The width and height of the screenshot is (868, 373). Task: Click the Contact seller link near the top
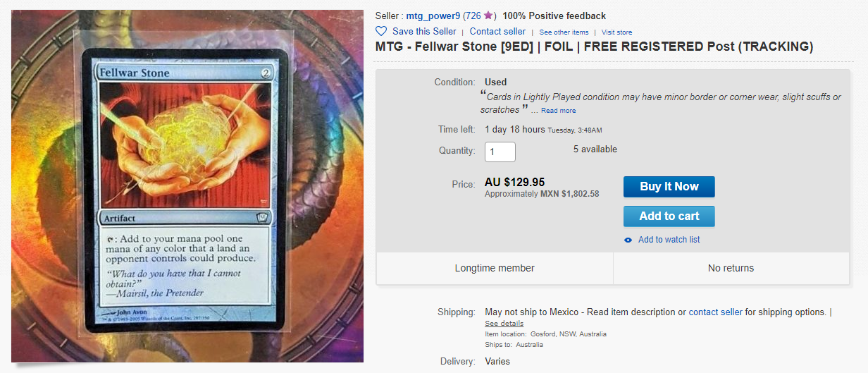(497, 31)
